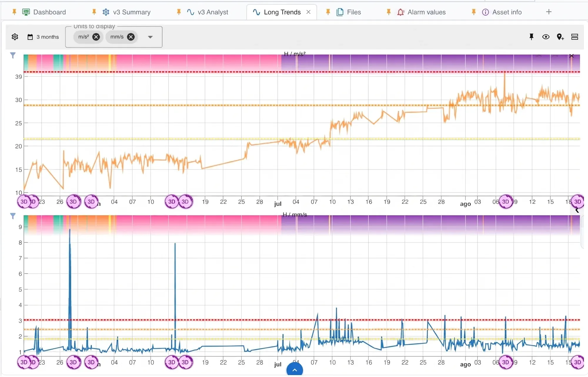
Task: Click the pin icon beside v3 Summary
Action: click(x=94, y=12)
